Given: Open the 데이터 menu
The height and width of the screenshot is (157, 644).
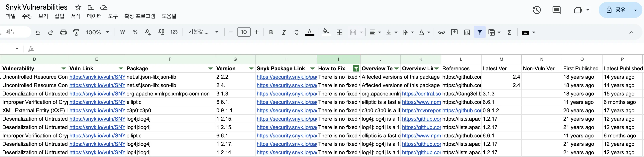Looking at the screenshot, I should click(94, 16).
